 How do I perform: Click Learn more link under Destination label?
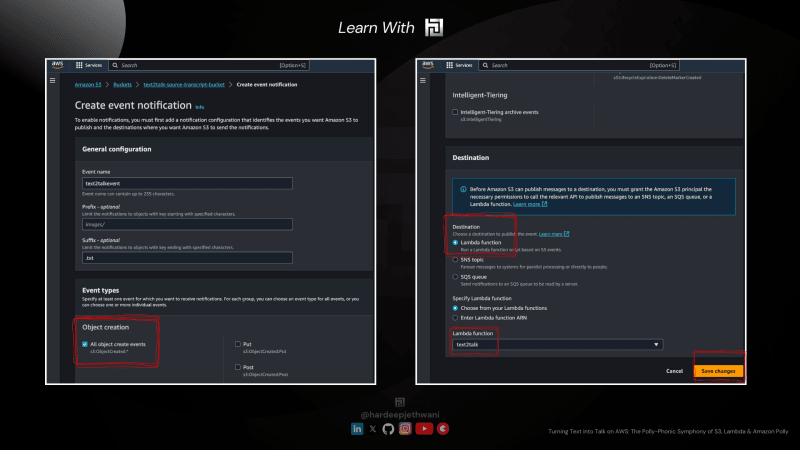(554, 234)
